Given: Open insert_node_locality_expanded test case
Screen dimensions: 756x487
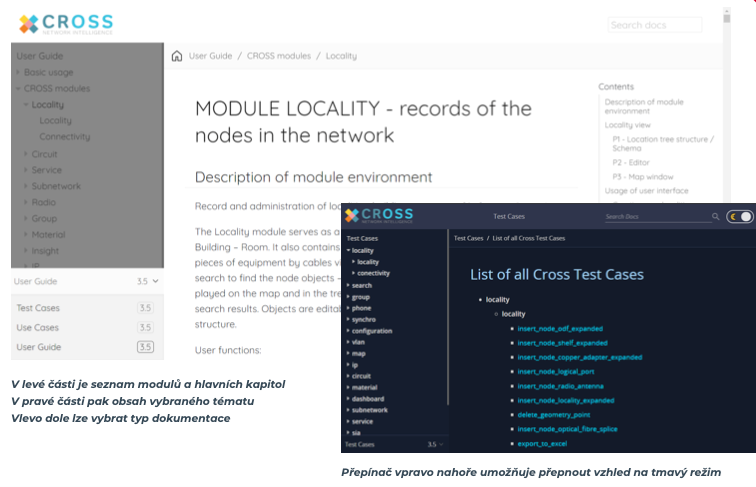Looking at the screenshot, I should [566, 401].
